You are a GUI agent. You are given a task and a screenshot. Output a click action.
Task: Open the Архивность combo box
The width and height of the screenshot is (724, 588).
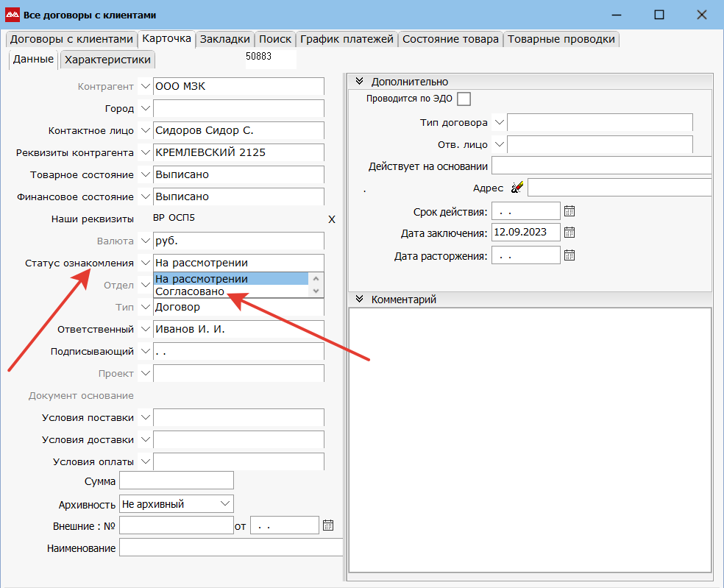tap(224, 504)
